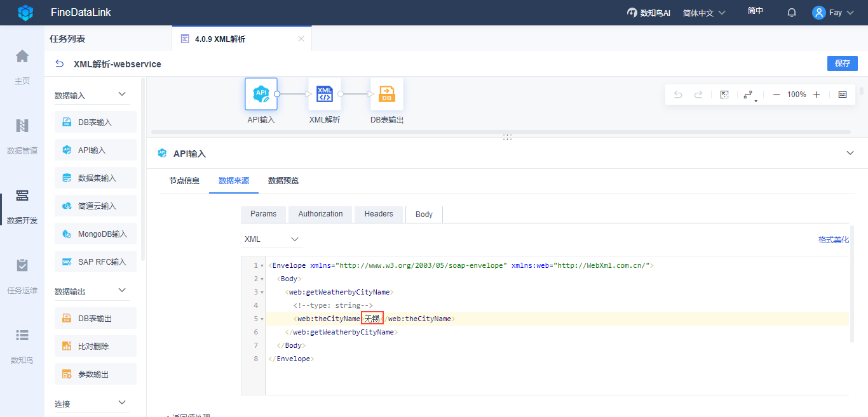
Task: Open 数据管道 in the left sidebar
Action: (x=22, y=136)
